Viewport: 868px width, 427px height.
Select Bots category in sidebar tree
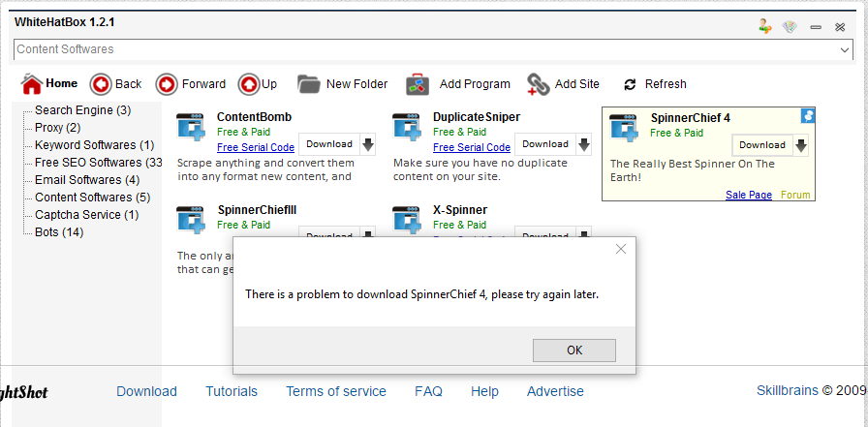(59, 232)
